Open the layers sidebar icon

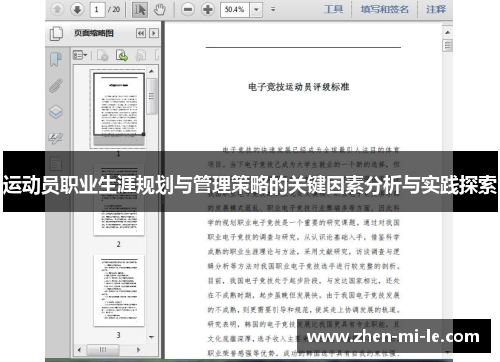click(56, 112)
